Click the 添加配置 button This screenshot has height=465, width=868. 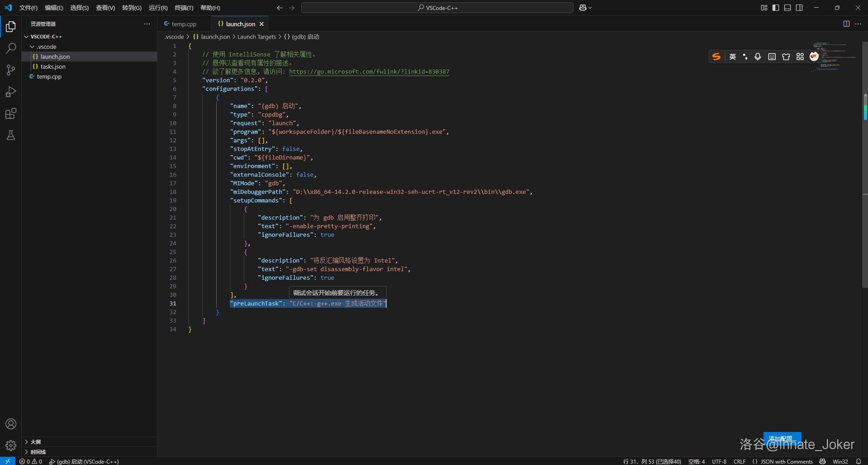click(x=782, y=438)
